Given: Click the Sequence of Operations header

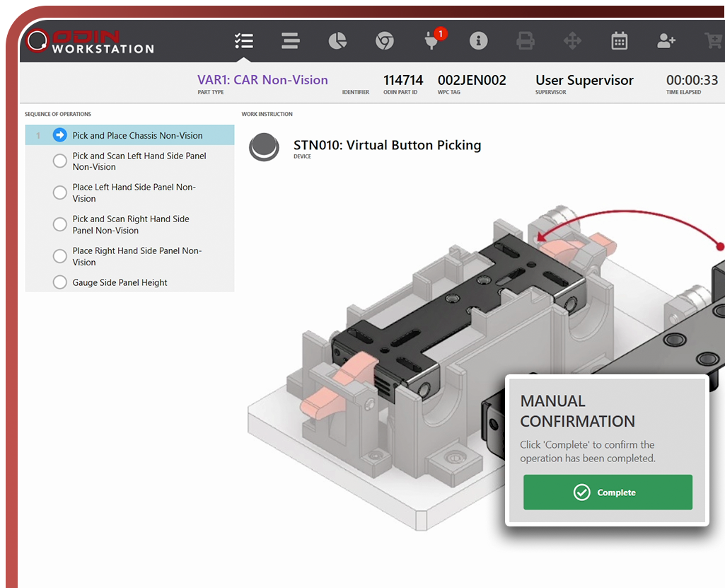Looking at the screenshot, I should click(58, 114).
